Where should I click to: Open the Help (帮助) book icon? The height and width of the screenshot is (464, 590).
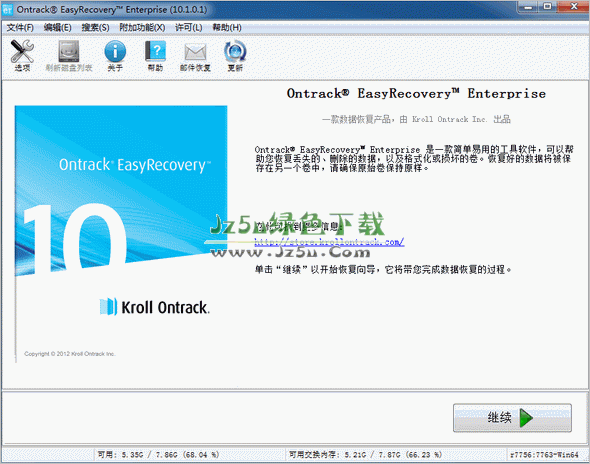point(155,56)
